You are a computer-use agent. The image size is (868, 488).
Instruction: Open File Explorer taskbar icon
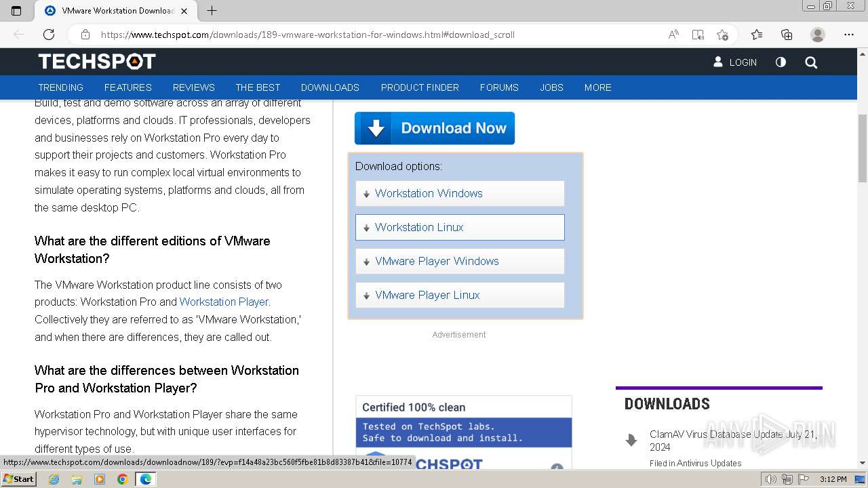(x=77, y=479)
